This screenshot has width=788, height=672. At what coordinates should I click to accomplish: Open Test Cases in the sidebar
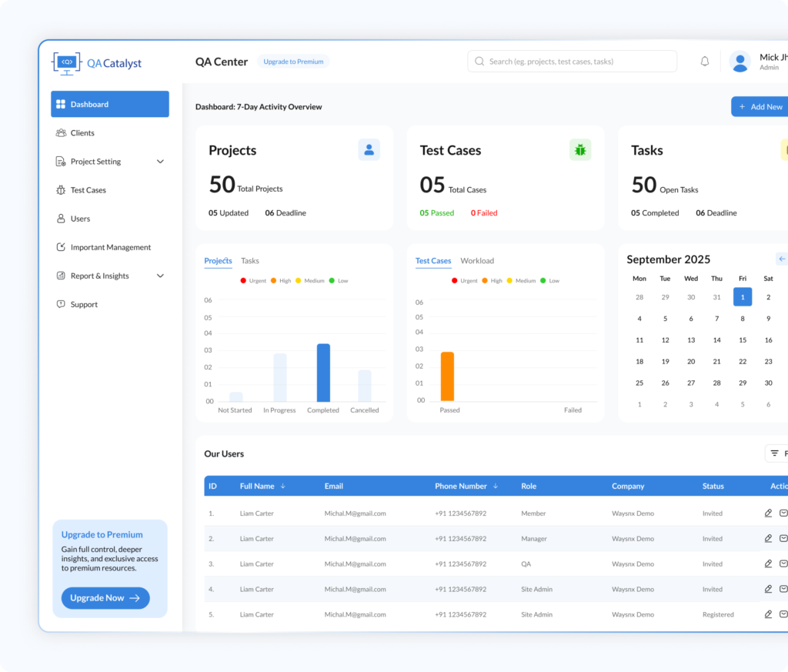tap(88, 190)
